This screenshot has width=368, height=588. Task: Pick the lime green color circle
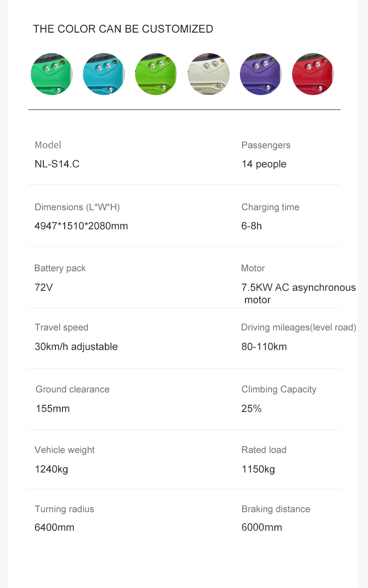point(156,74)
